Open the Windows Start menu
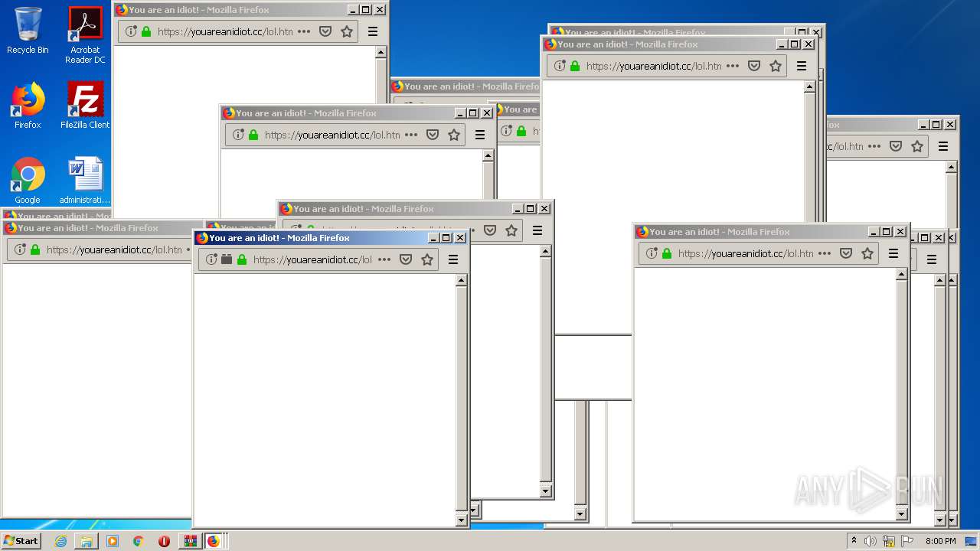 click(21, 540)
